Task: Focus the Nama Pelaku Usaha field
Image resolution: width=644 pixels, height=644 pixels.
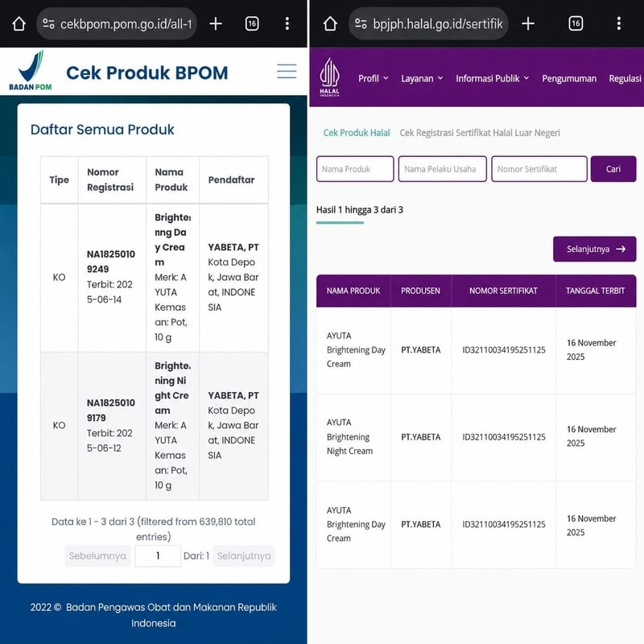Action: 442,169
